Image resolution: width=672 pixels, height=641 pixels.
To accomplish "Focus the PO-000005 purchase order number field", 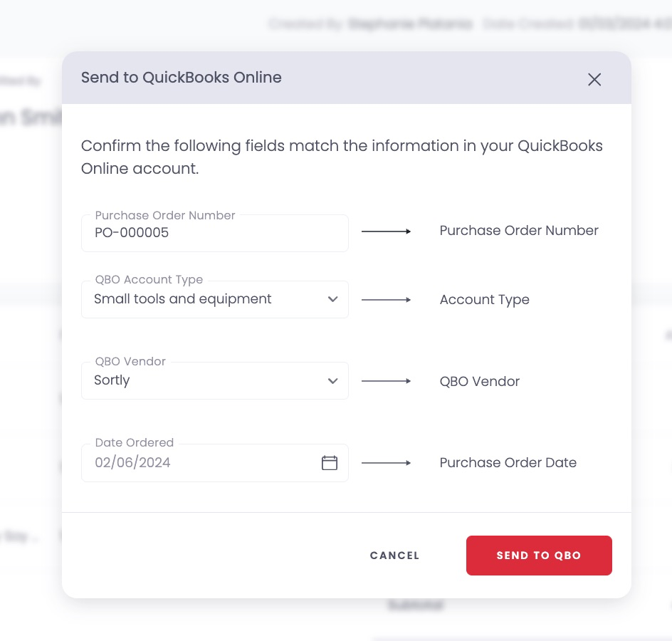I will (x=215, y=233).
